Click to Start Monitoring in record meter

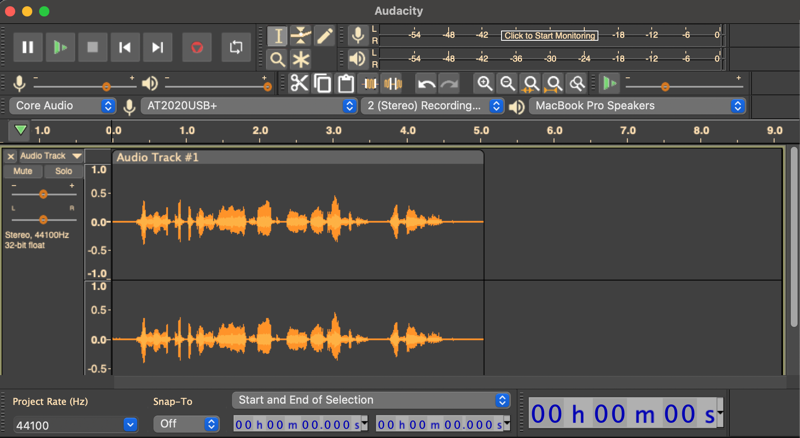549,36
